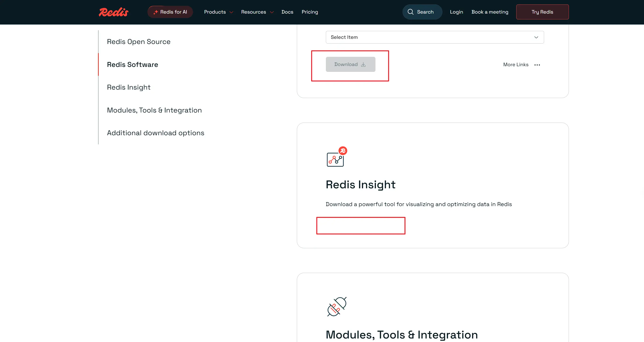
Task: Click the plug icon for Modules section
Action: click(336, 306)
